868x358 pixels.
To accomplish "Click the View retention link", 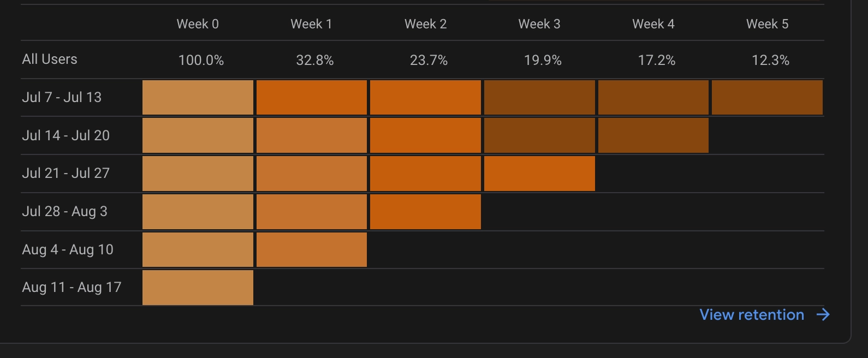I will 751,315.
